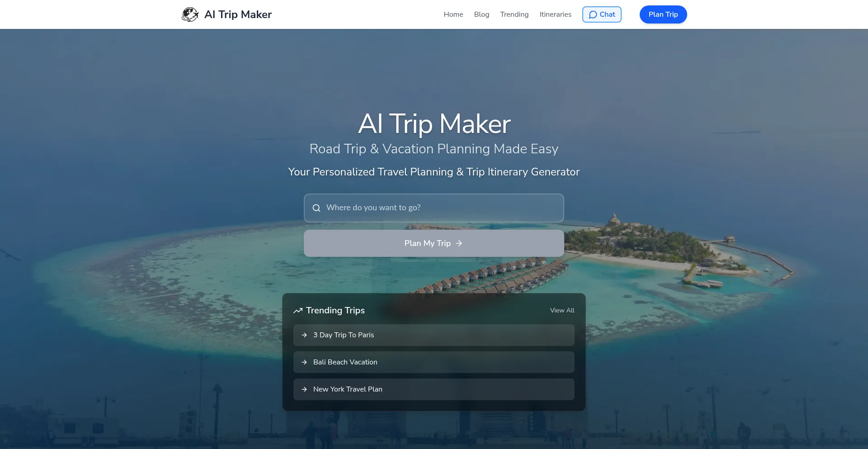
Task: Select the New York Travel Plan item
Action: [434, 389]
